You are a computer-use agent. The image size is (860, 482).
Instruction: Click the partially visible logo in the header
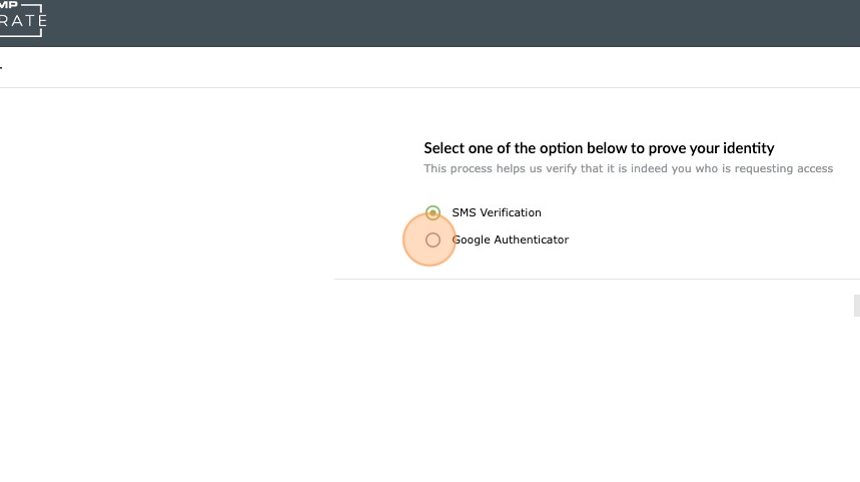(x=22, y=18)
